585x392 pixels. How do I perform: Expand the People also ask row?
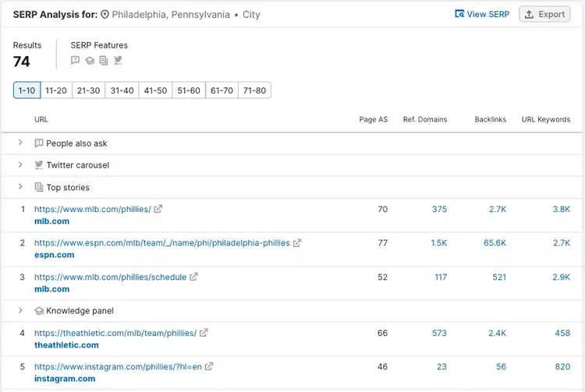pos(20,143)
